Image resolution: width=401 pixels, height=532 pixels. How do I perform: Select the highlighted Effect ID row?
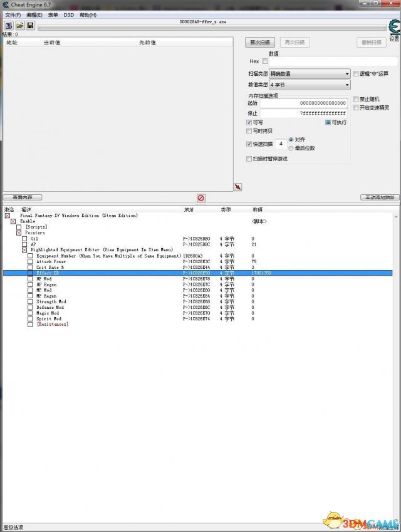pyautogui.click(x=197, y=273)
